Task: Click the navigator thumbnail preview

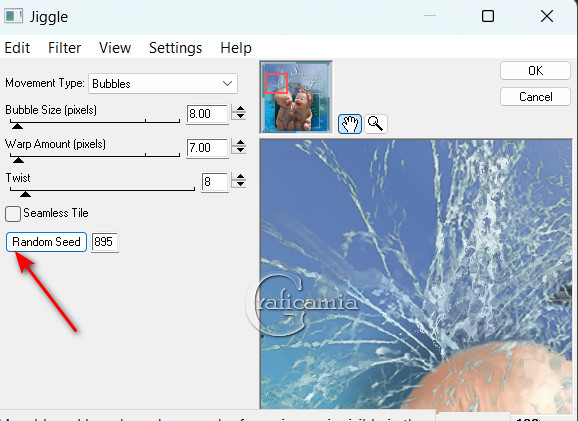Action: [296, 97]
